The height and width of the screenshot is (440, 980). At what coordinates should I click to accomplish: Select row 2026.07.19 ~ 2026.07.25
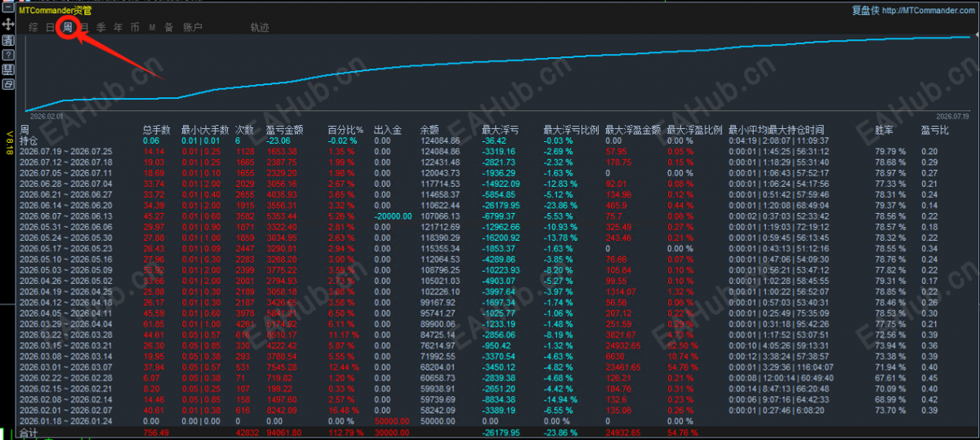point(66,152)
